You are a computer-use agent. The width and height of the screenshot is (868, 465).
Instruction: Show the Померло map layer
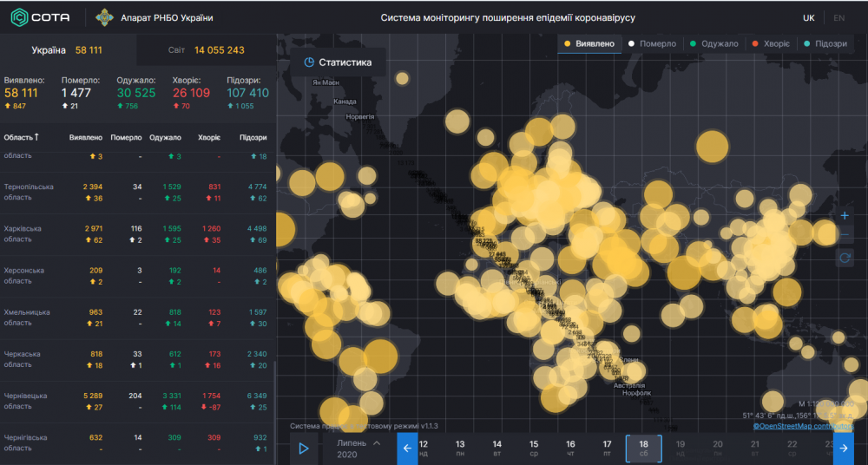click(x=651, y=43)
